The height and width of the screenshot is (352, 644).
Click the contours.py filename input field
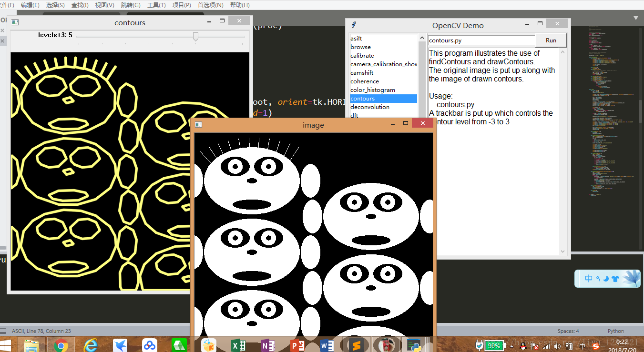coord(481,40)
